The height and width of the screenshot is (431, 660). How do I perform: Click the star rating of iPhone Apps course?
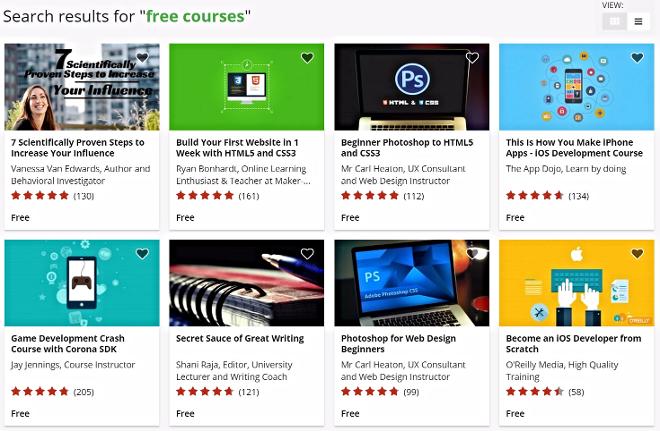(x=535, y=196)
